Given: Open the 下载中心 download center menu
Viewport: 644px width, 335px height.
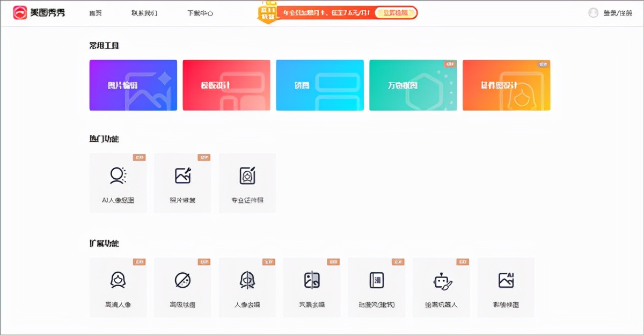Looking at the screenshot, I should [x=199, y=13].
